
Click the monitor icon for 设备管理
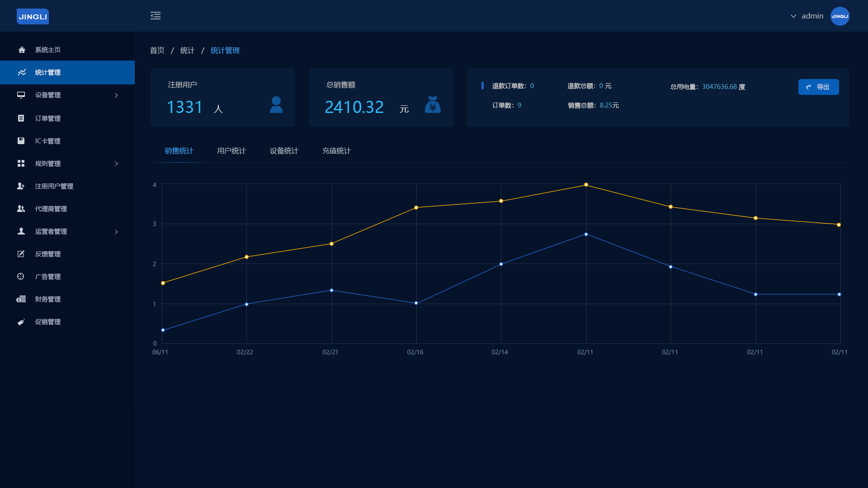click(x=21, y=95)
